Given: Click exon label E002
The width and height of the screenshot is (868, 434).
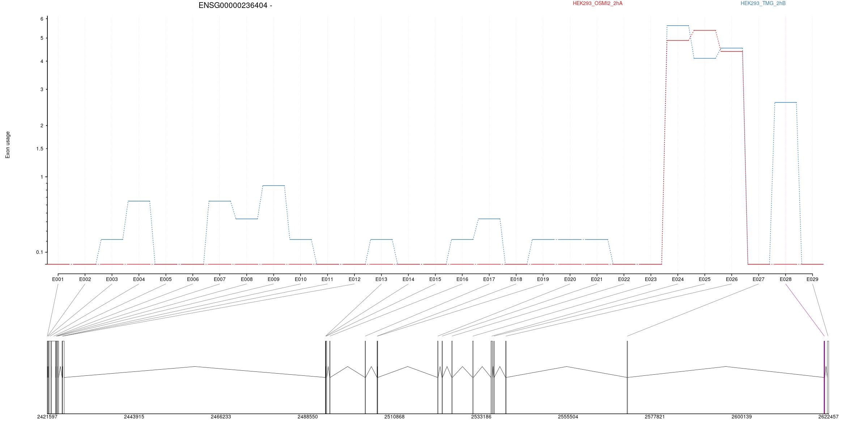Looking at the screenshot, I should click(x=85, y=279).
